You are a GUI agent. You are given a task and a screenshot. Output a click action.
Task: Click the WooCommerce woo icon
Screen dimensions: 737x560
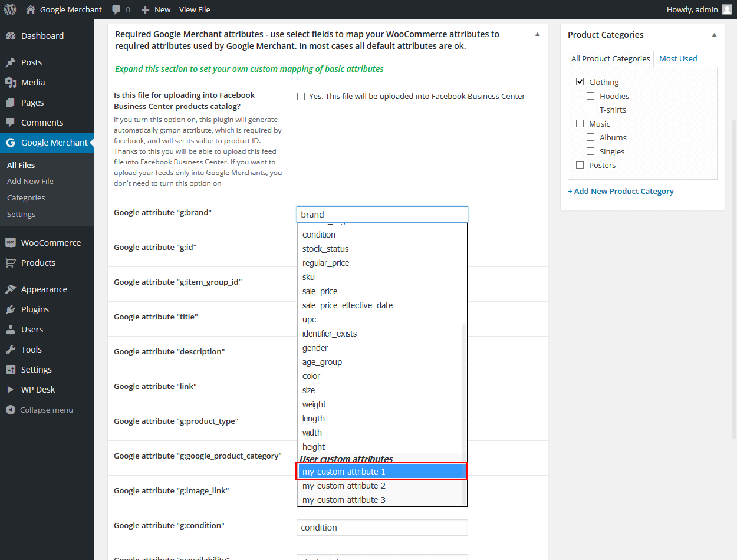tap(11, 243)
